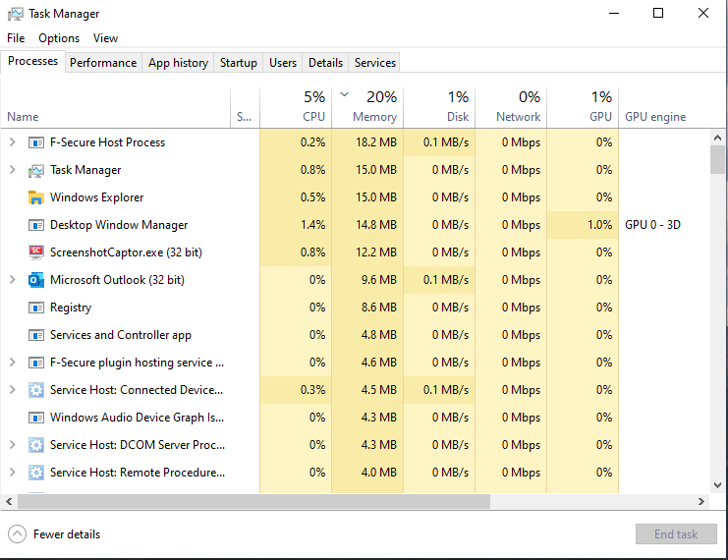Click the Desktop Window Manager icon

[x=36, y=225]
